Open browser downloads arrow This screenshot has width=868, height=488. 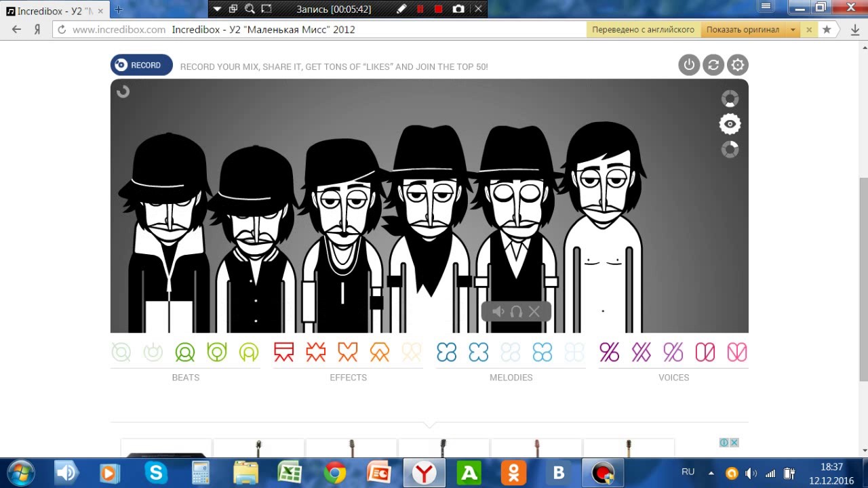[855, 30]
